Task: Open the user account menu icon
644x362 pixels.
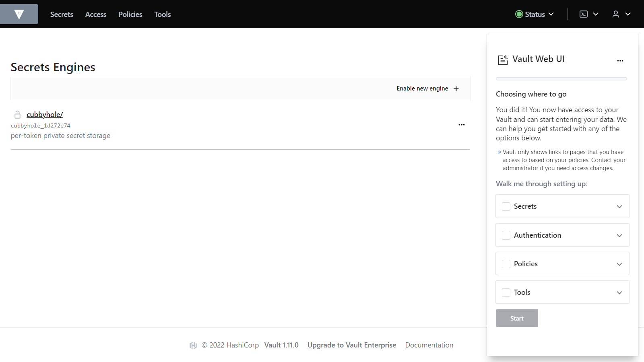Action: [x=616, y=14]
